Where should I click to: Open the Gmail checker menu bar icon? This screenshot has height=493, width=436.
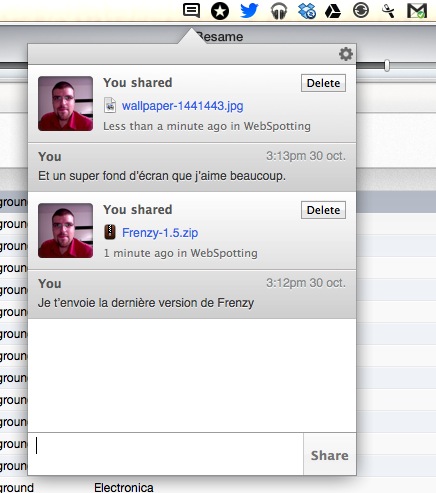[417, 11]
